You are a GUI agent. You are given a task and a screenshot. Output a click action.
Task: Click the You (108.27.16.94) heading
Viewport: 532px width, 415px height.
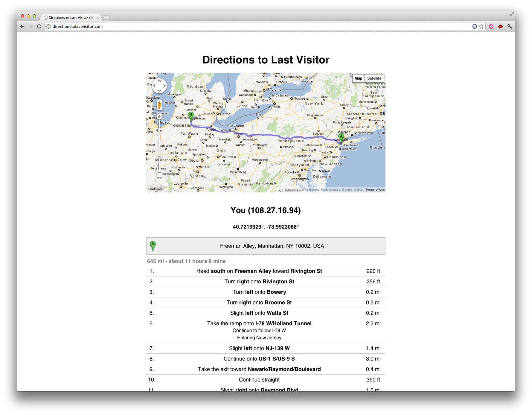[x=266, y=210]
